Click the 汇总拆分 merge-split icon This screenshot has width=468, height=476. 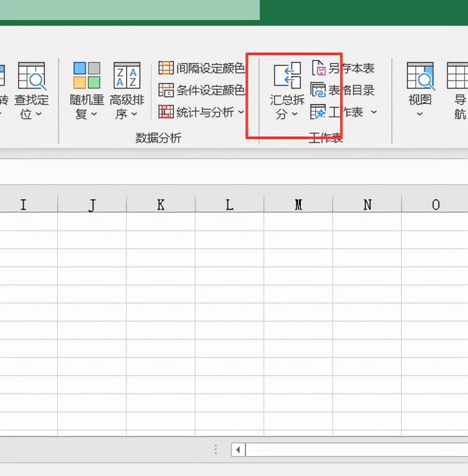point(287,75)
